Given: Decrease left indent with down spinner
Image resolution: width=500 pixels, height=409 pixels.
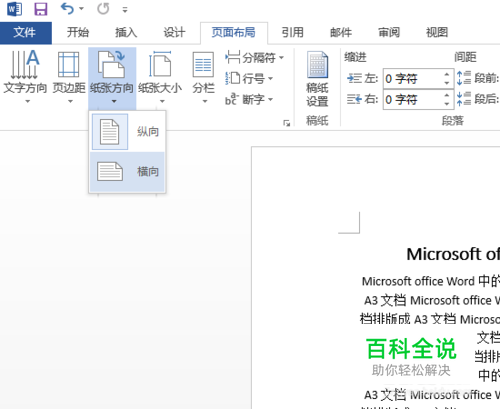Looking at the screenshot, I should click(x=447, y=83).
